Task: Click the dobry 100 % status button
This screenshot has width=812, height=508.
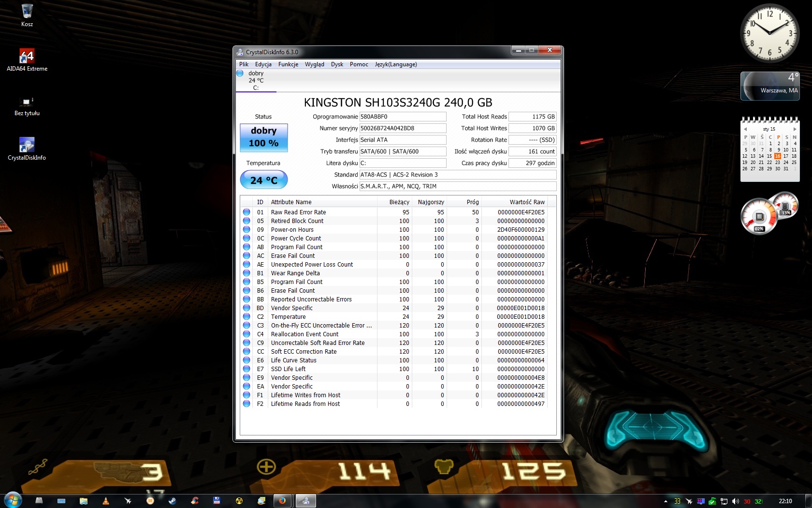Action: tap(264, 137)
